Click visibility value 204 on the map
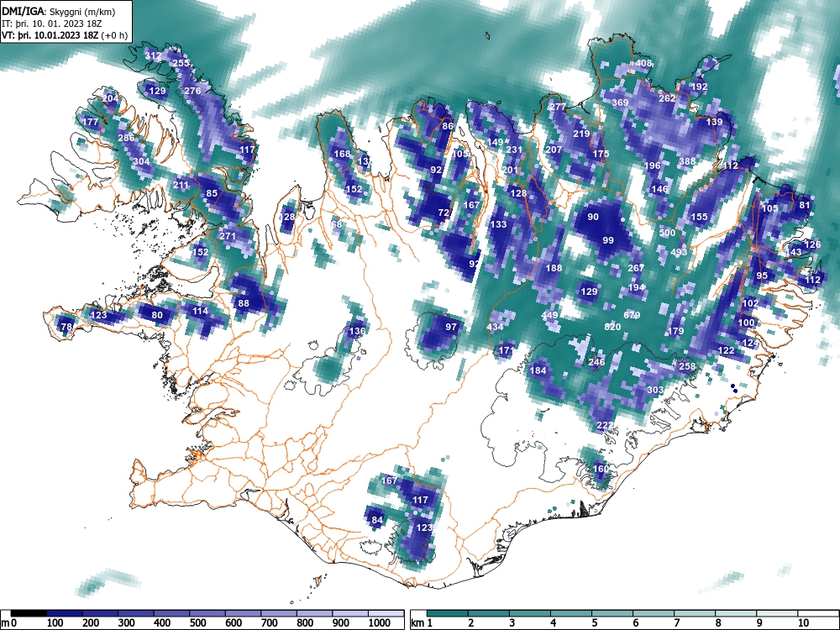This screenshot has height=630, width=840. [110, 98]
